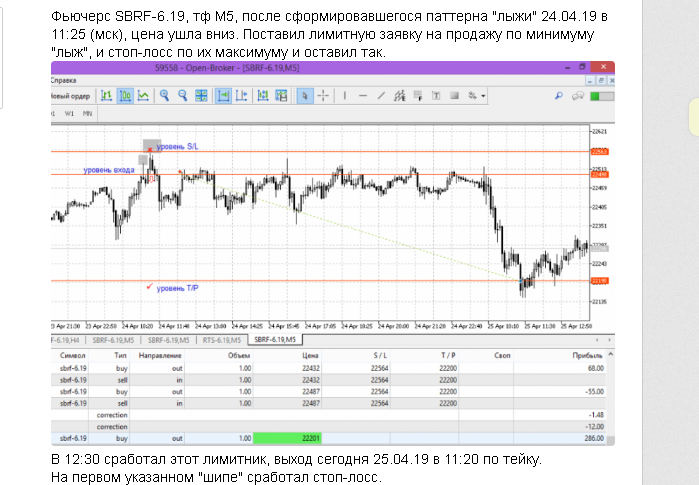Screen dimensions: 699x485
Task: Select the candlestick chart mode icon
Action: [x=125, y=96]
